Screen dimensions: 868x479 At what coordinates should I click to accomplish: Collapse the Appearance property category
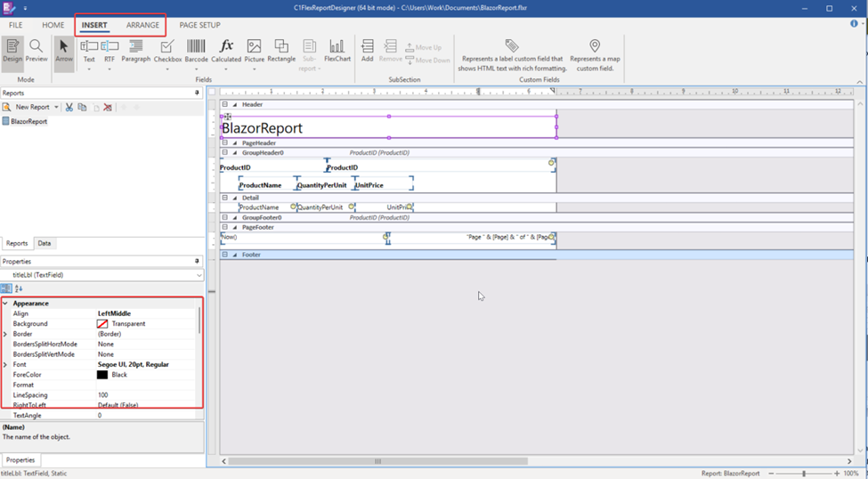5,304
